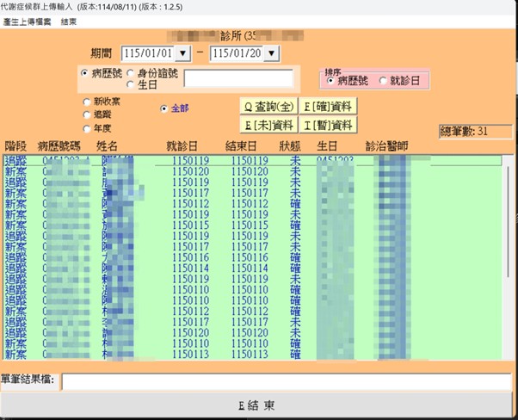Sort by 病歷號 in the 排序 group
This screenshot has height=420, width=518.
click(x=330, y=80)
